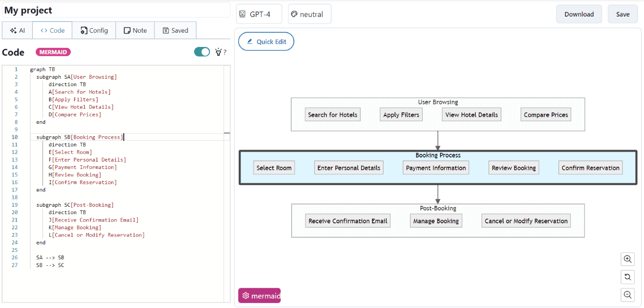Screen dimensions: 644x308
Task: Zoom in on the diagram
Action: [627, 259]
